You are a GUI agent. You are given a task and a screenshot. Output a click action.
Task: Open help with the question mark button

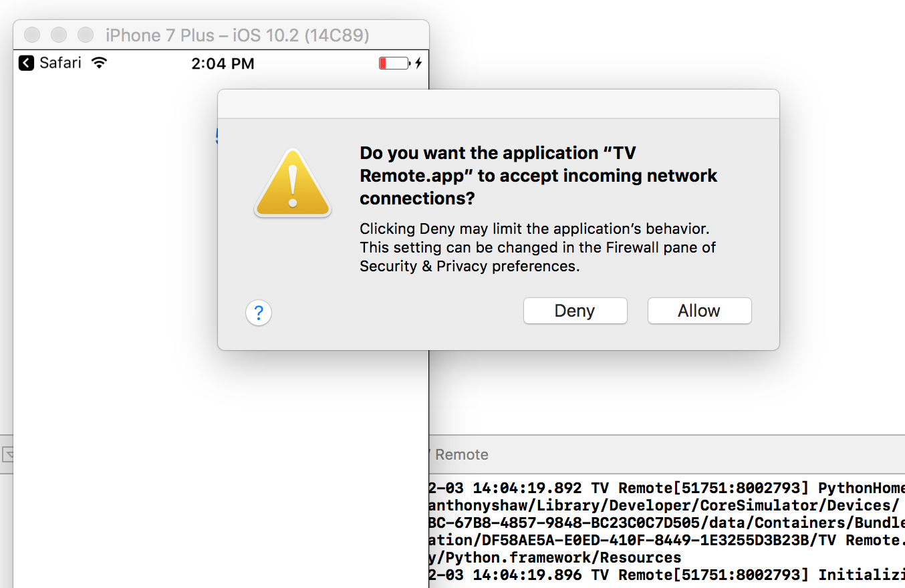pos(259,312)
